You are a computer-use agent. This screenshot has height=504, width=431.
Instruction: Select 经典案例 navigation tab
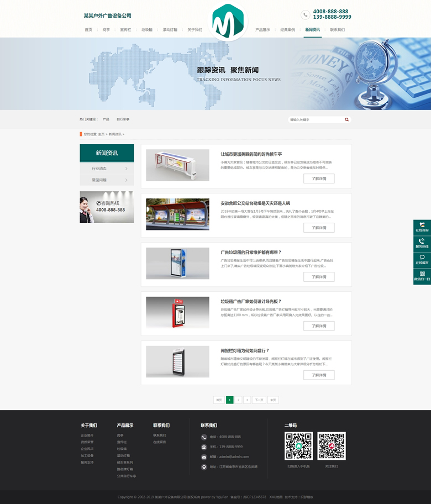pyautogui.click(x=287, y=30)
